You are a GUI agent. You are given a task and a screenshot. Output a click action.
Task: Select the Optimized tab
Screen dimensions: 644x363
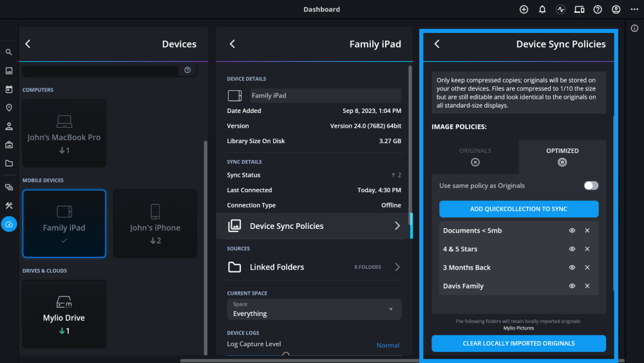[x=562, y=157]
